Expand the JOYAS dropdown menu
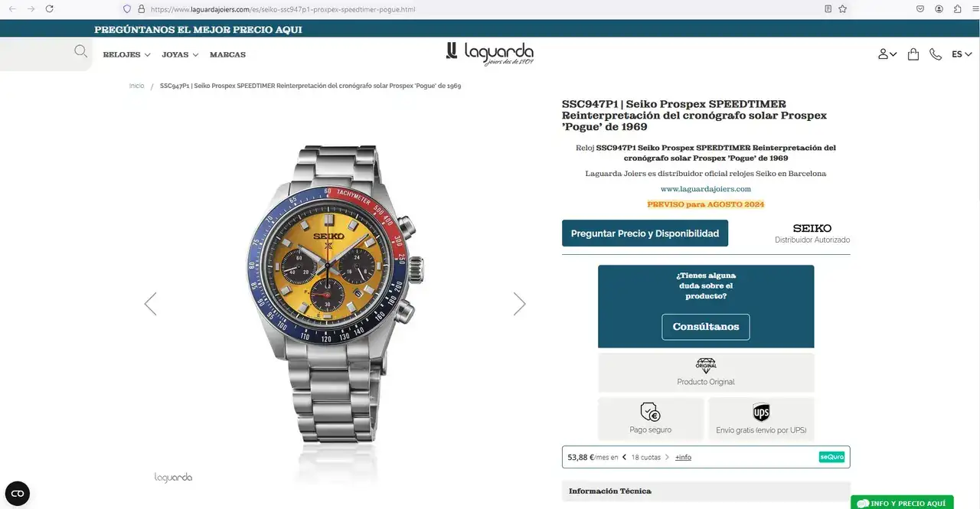The width and height of the screenshot is (980, 509). click(180, 55)
